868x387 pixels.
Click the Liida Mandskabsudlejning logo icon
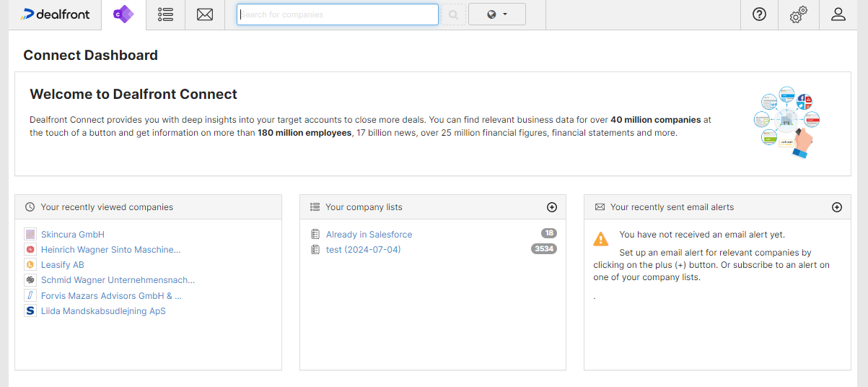point(30,311)
